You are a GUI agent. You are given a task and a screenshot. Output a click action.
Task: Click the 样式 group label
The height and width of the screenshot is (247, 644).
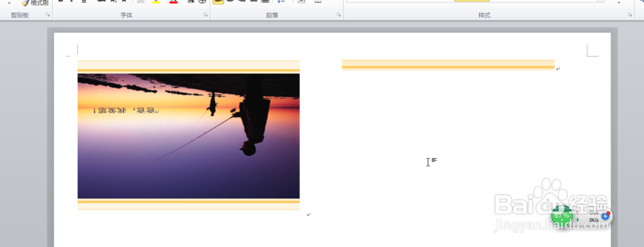[x=484, y=15]
